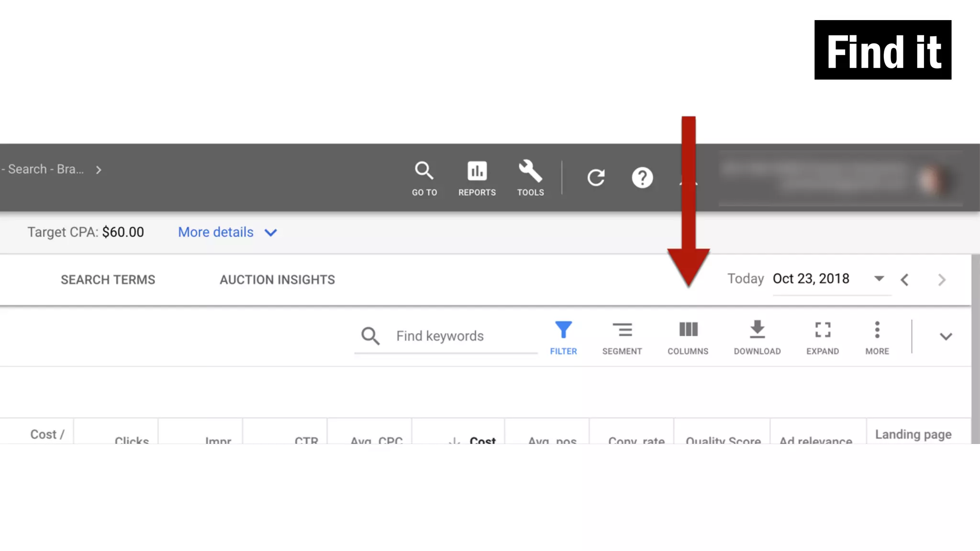
Task: Switch to Search Terms tab
Action: (108, 280)
